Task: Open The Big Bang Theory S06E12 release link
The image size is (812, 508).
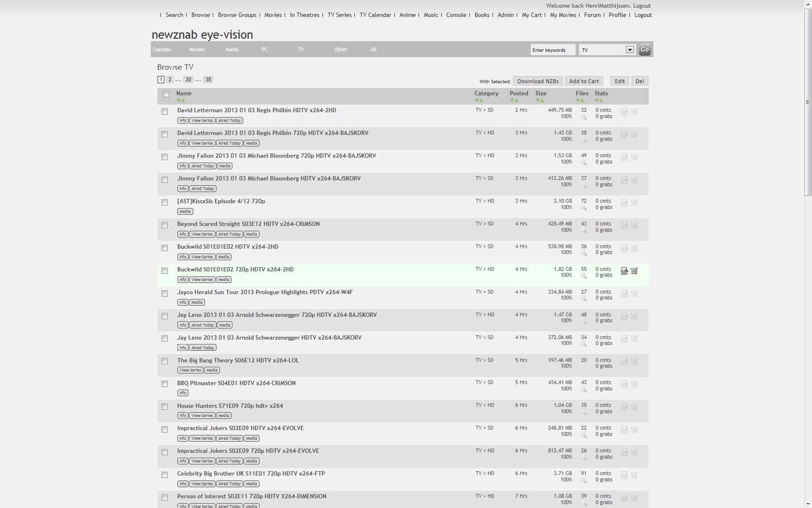Action: [238, 360]
